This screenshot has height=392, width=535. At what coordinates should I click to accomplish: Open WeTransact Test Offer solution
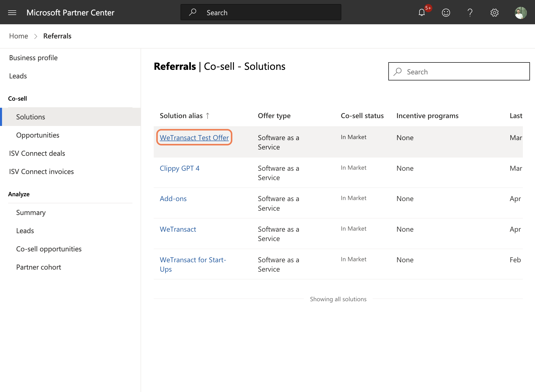(x=194, y=138)
